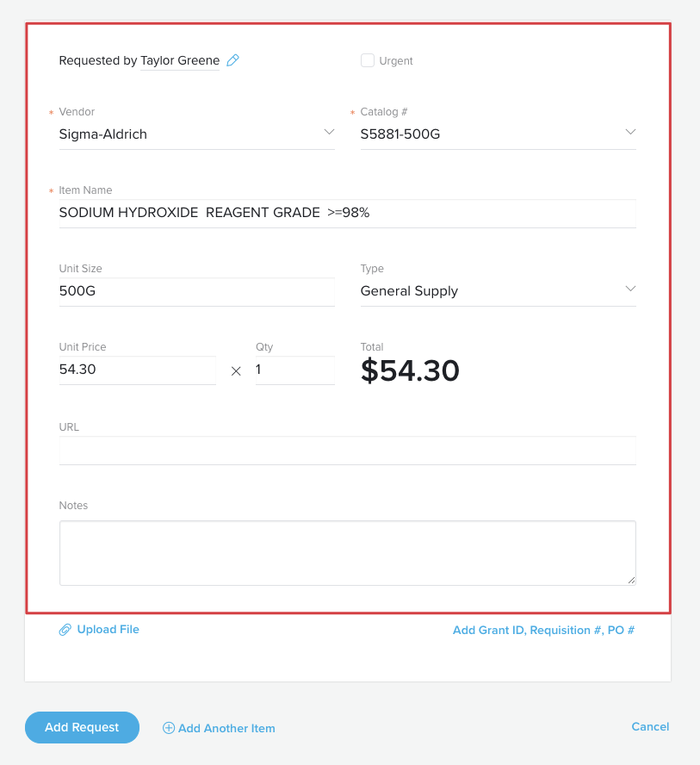This screenshot has height=765, width=700.
Task: Select the Sigma-Aldrich vendor field
Action: (x=197, y=134)
